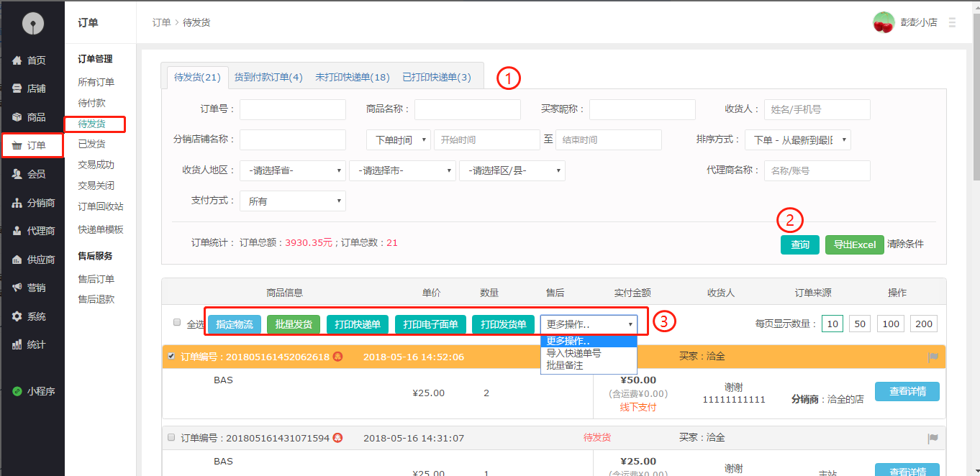Image resolution: width=980 pixels, height=476 pixels.
Task: Click the Marketing (营销) megaphone icon
Action: click(17, 288)
